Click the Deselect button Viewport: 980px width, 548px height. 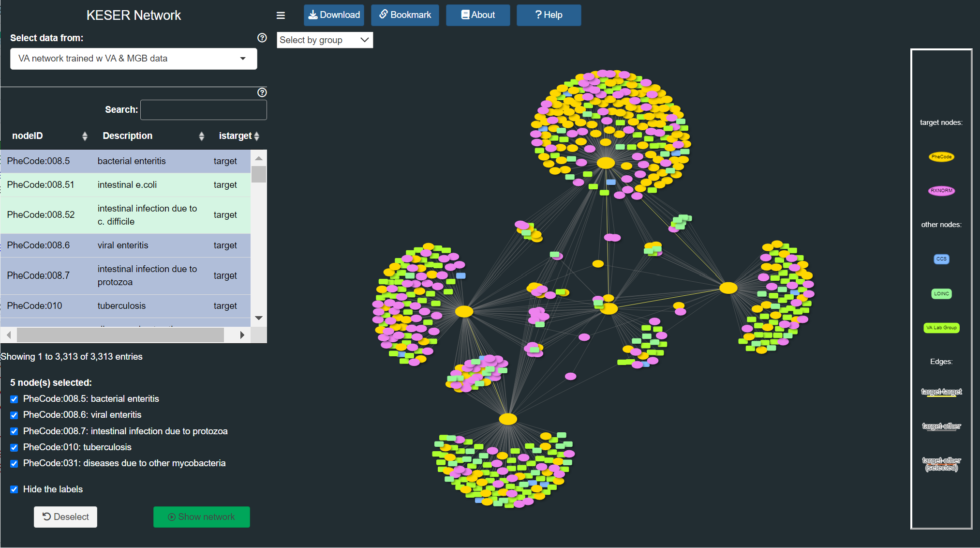[x=65, y=517]
